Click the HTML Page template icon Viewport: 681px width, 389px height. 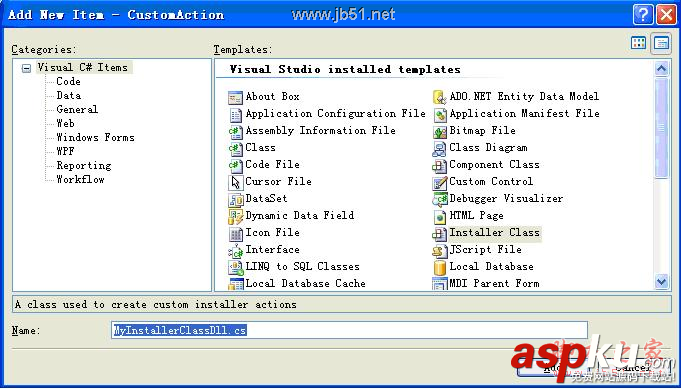(x=440, y=216)
